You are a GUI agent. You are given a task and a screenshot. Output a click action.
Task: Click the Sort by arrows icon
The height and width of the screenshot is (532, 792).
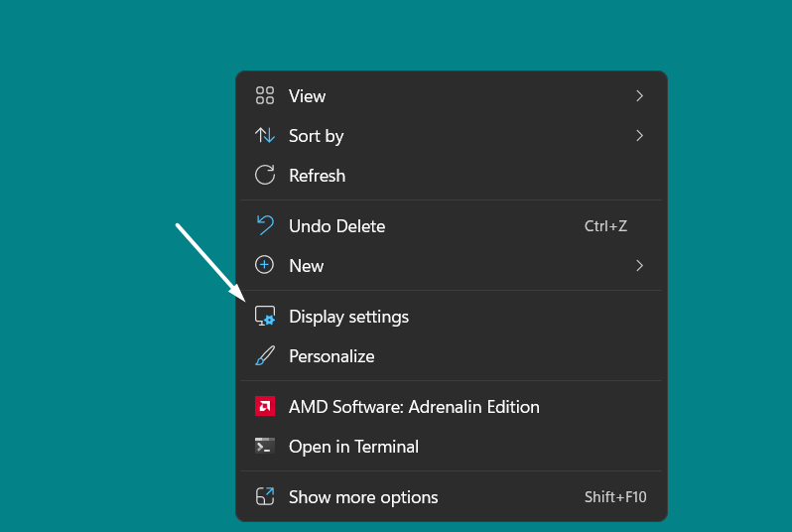265,136
